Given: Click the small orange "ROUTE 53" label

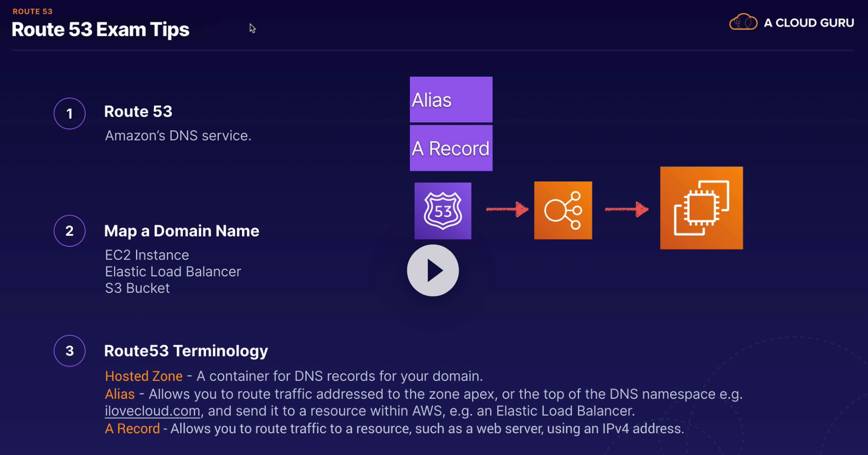Looking at the screenshot, I should pyautogui.click(x=32, y=11).
